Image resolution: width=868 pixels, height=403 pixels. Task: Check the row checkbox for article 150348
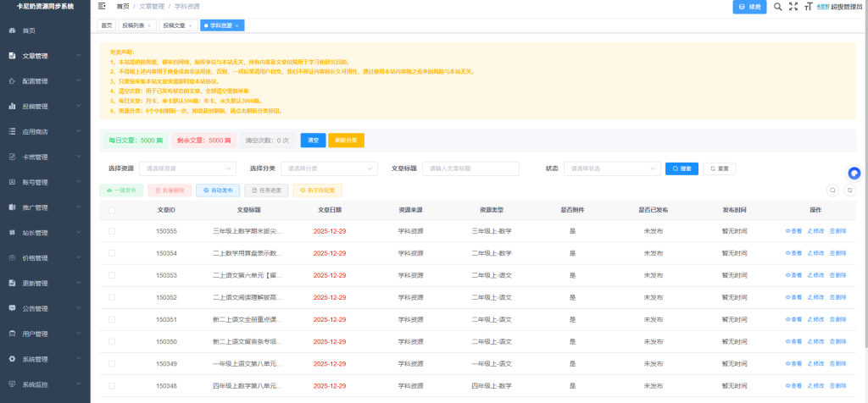[x=112, y=386]
